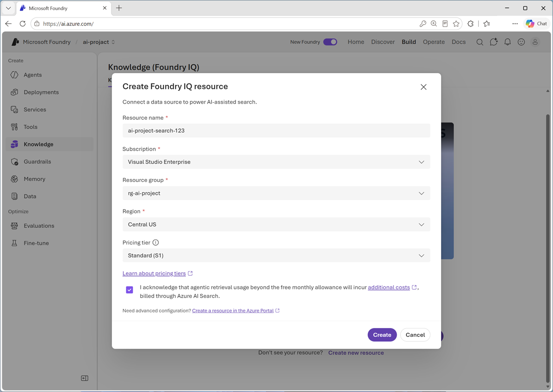Collapse the sidebar panel icon
The width and height of the screenshot is (553, 392).
pos(85,378)
